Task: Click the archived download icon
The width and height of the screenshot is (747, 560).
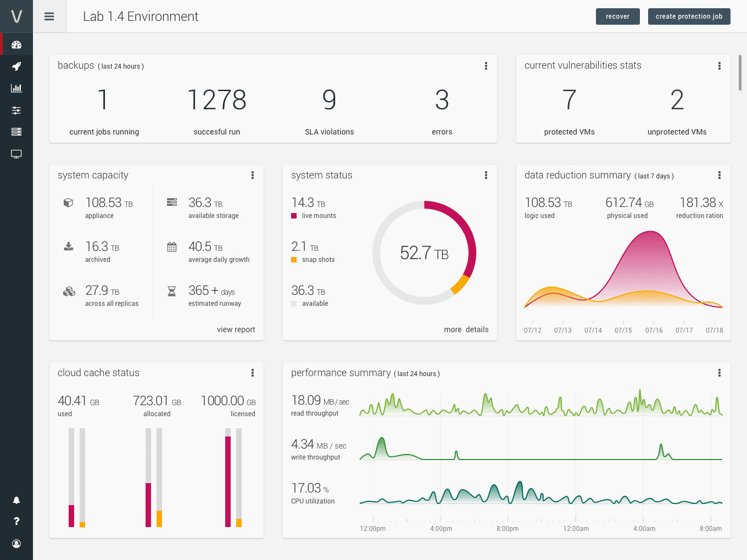Action: 69,246
